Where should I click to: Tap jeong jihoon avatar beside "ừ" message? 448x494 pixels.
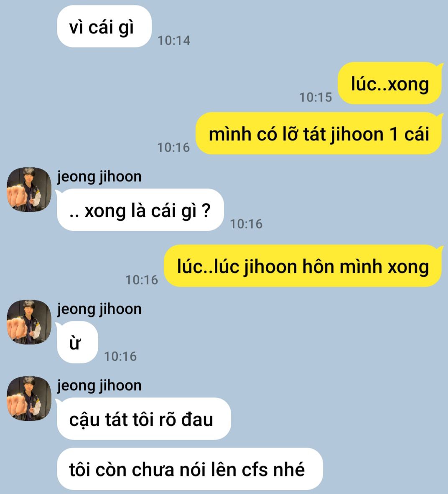point(29,322)
